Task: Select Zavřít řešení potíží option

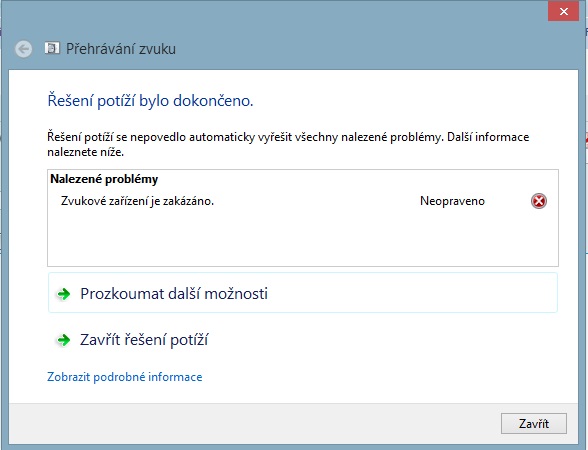Action: pyautogui.click(x=303, y=340)
